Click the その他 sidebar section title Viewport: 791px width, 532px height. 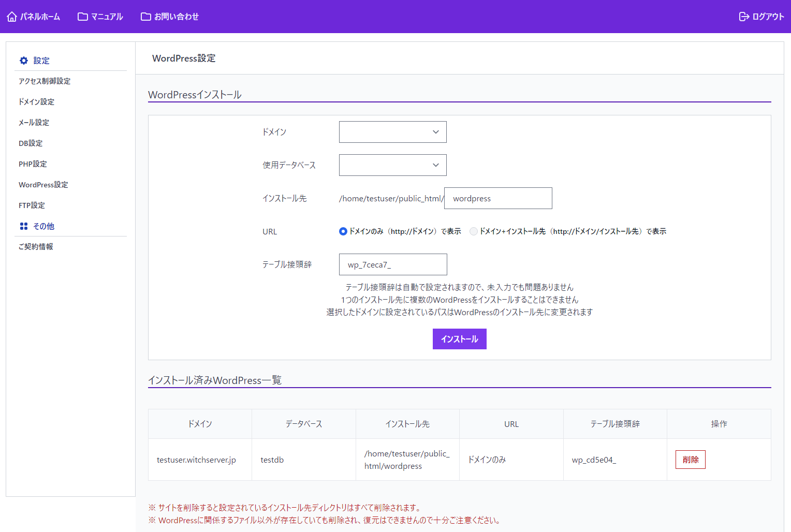coord(43,226)
